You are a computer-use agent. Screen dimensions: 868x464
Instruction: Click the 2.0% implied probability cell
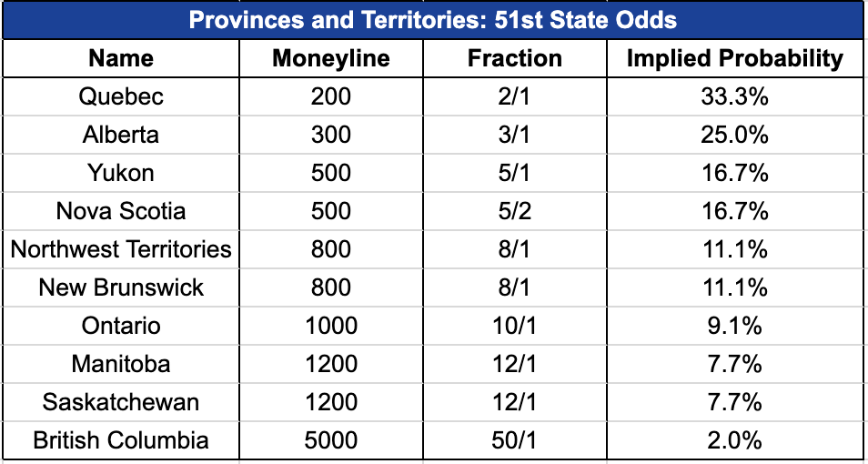point(735,440)
